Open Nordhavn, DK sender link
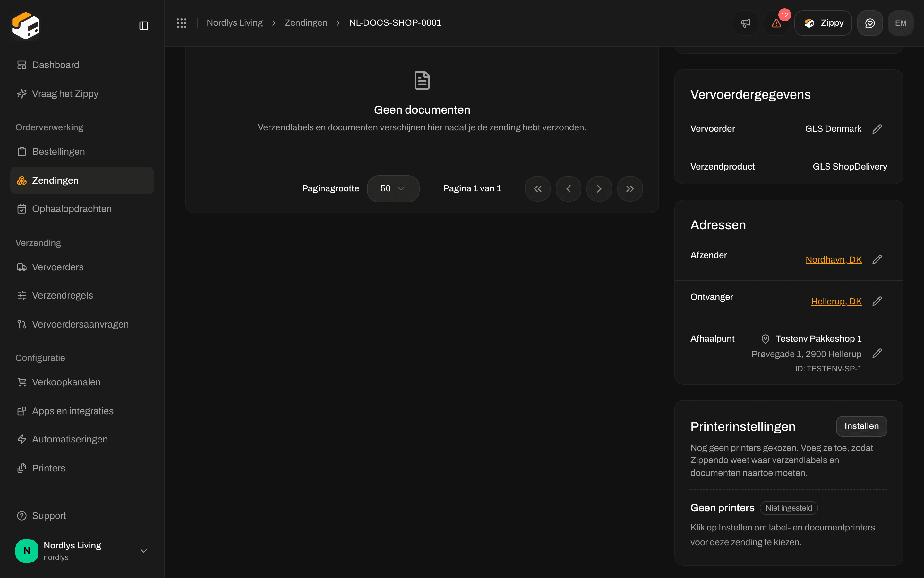 coord(834,259)
